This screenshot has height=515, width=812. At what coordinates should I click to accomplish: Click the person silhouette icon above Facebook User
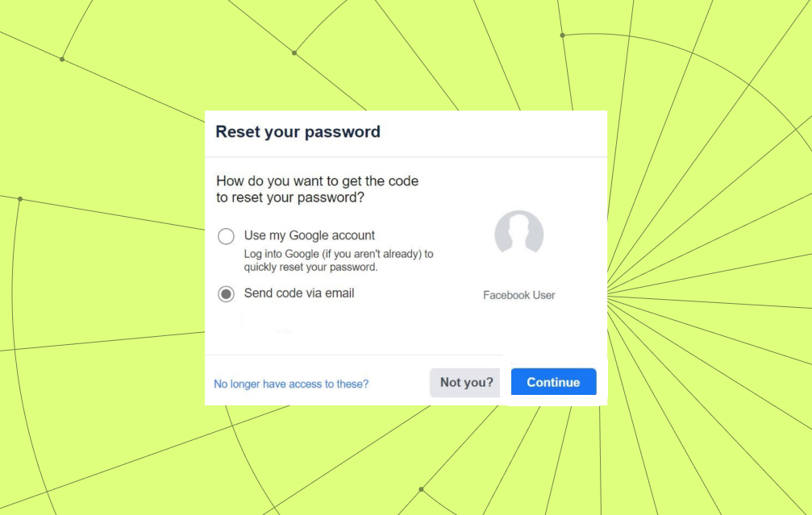click(x=518, y=234)
